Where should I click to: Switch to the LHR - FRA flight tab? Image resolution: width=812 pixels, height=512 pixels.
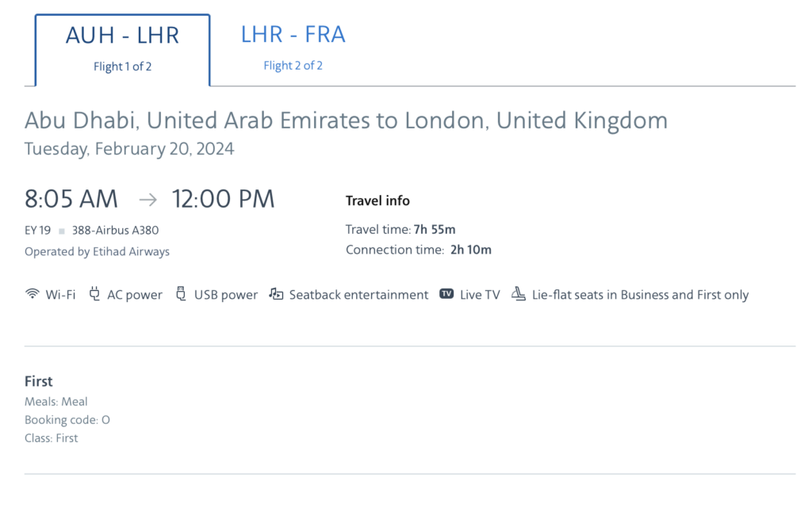point(293,48)
